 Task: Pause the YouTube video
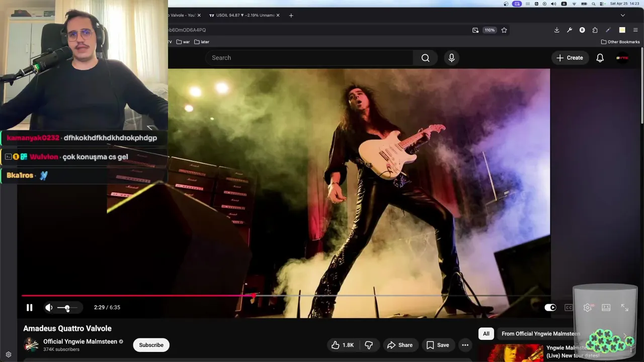[x=29, y=307]
